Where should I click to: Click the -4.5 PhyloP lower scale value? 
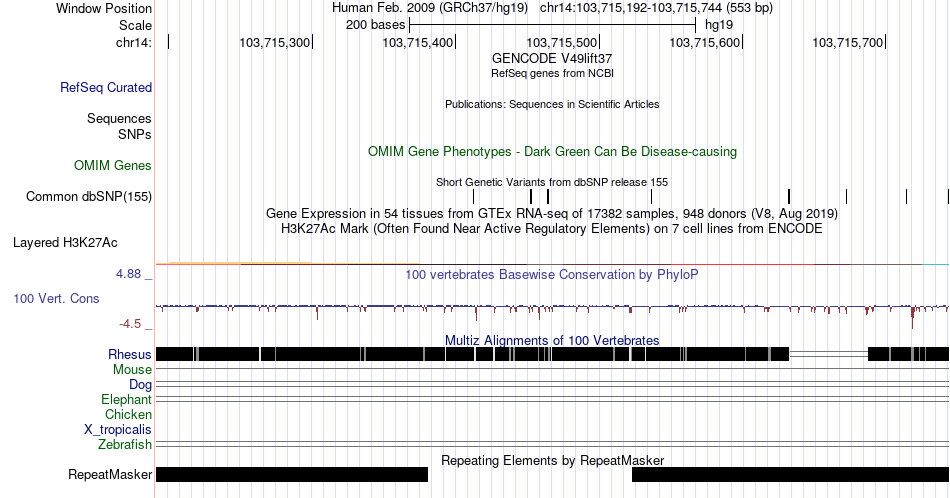click(x=130, y=324)
